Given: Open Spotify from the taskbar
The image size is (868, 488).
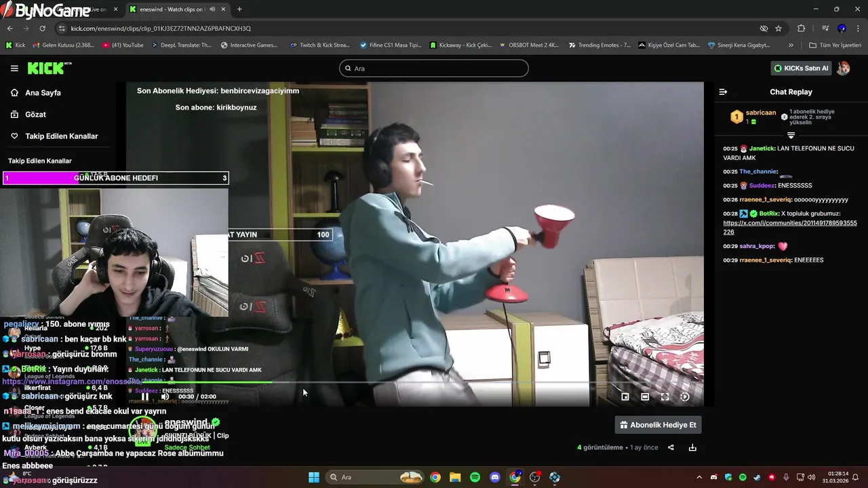Looking at the screenshot, I should 475,477.
